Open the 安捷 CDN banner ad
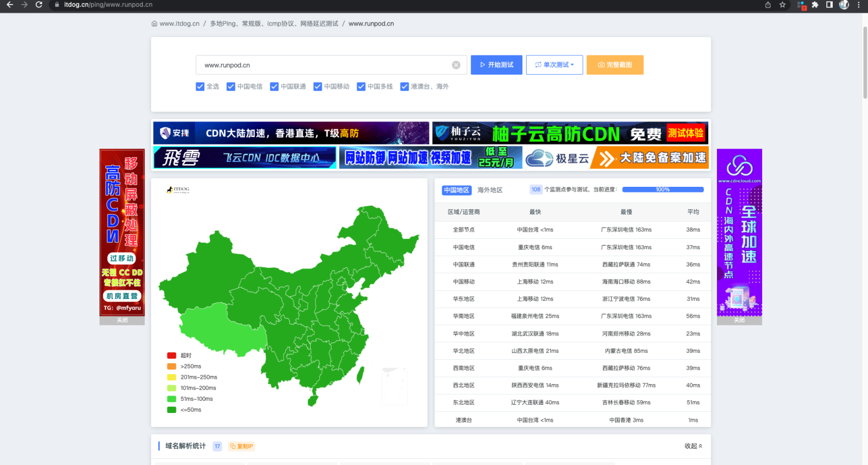 pos(291,133)
